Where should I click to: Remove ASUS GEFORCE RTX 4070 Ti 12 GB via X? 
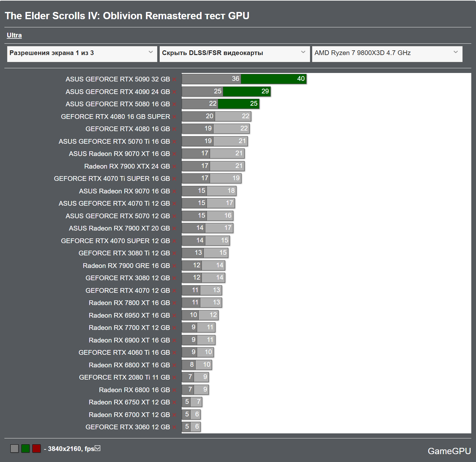pyautogui.click(x=174, y=204)
